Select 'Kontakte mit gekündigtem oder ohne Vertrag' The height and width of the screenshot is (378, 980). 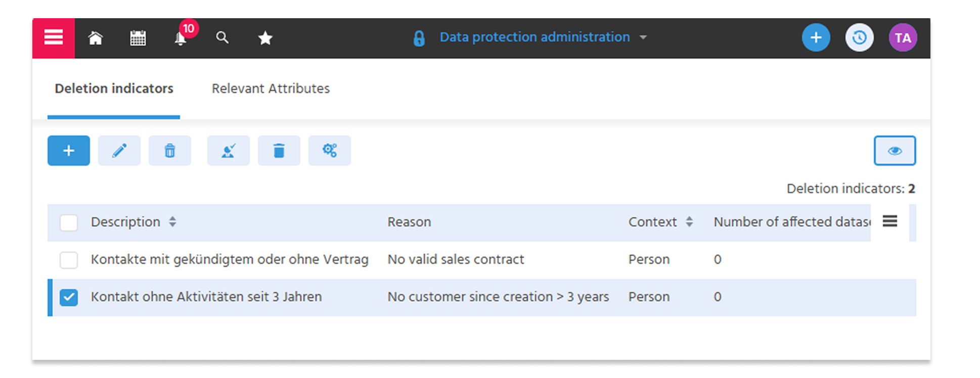[230, 259]
